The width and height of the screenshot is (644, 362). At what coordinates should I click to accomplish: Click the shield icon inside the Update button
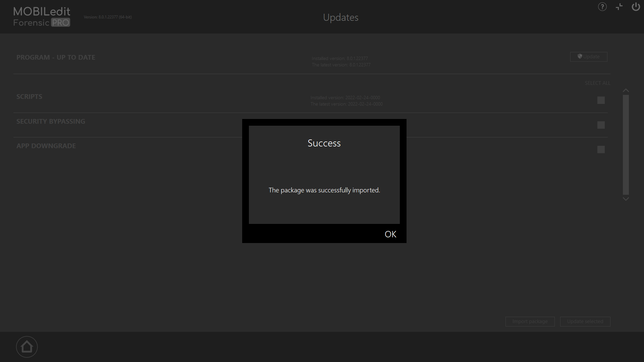(580, 56)
